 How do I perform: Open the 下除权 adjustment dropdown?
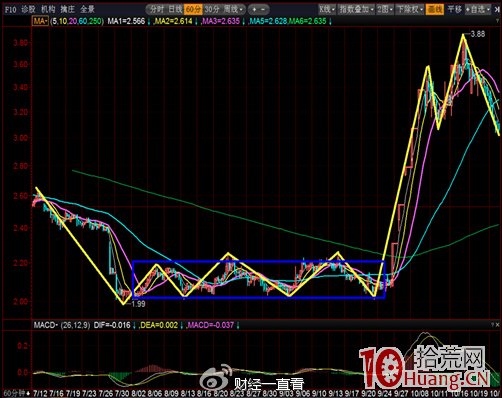pos(410,9)
